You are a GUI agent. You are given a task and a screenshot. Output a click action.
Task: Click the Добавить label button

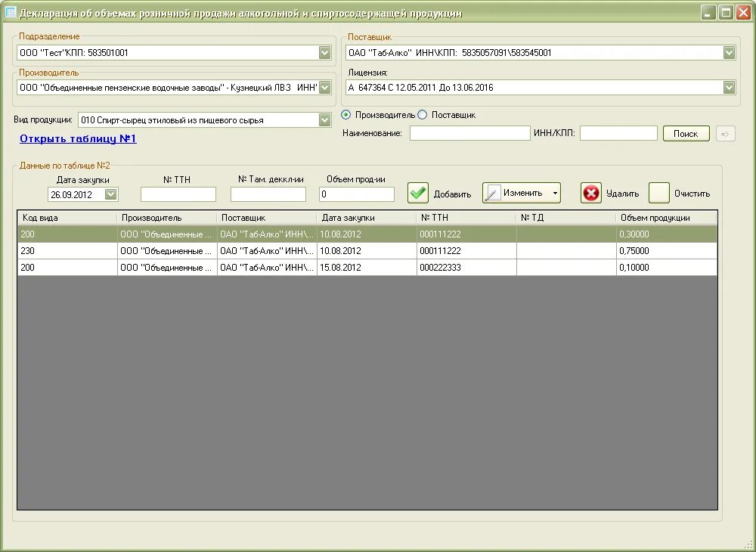(452, 194)
